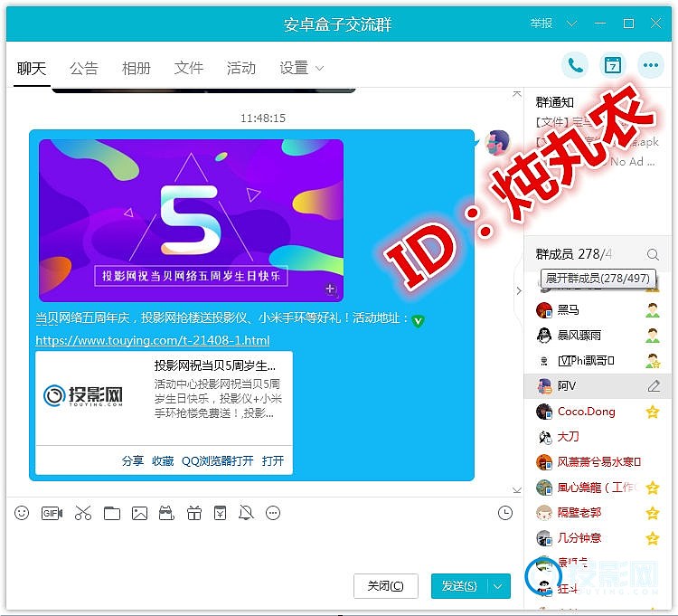Click sender avatar beside the message
678x616 pixels.
pos(497,143)
